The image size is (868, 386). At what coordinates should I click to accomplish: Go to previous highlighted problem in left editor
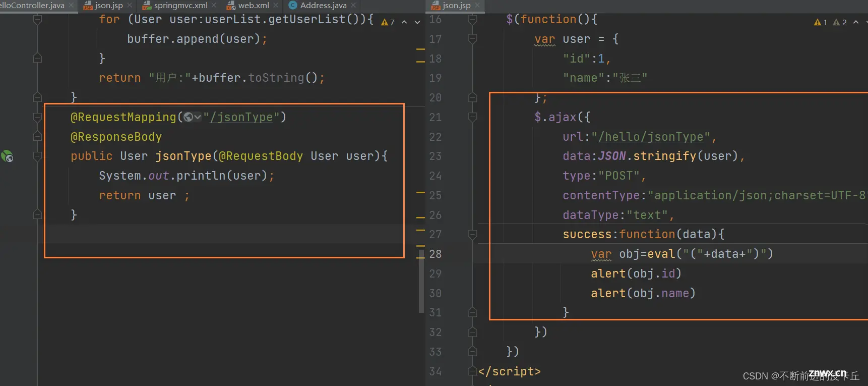pos(404,22)
